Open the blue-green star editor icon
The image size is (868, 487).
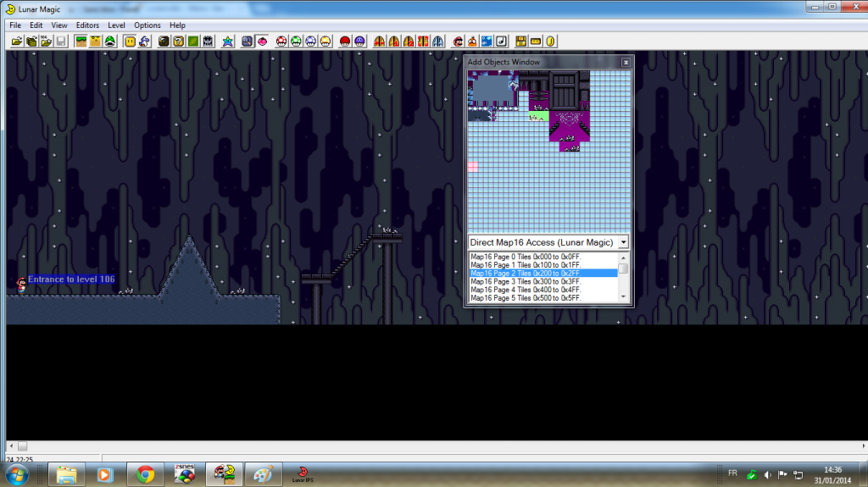pos(227,42)
